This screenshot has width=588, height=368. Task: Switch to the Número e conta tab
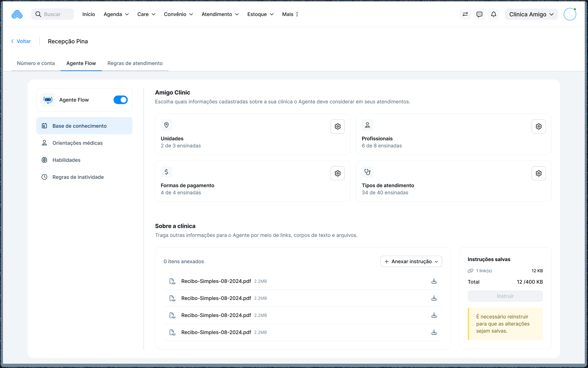tap(36, 63)
